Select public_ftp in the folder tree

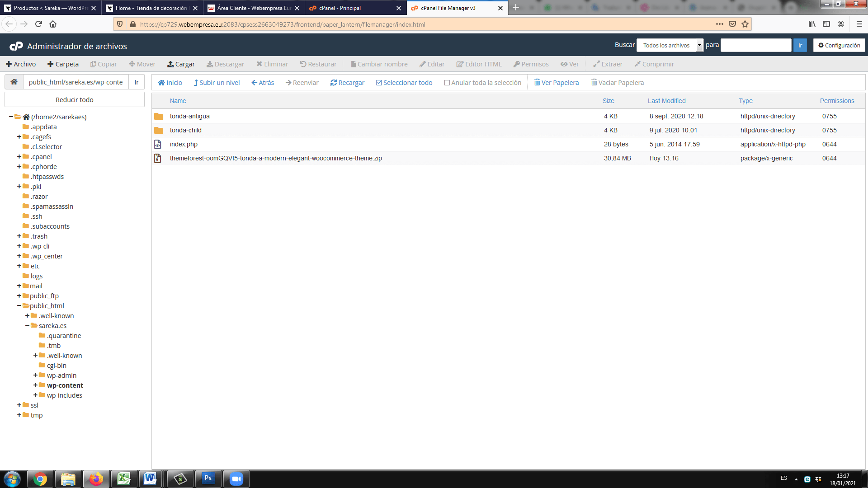tap(44, 296)
